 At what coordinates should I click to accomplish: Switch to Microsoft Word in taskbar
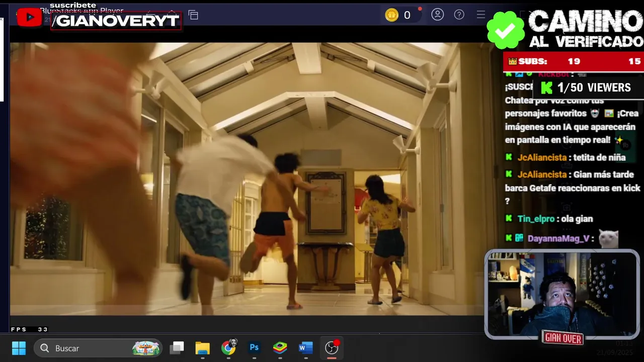point(305,348)
